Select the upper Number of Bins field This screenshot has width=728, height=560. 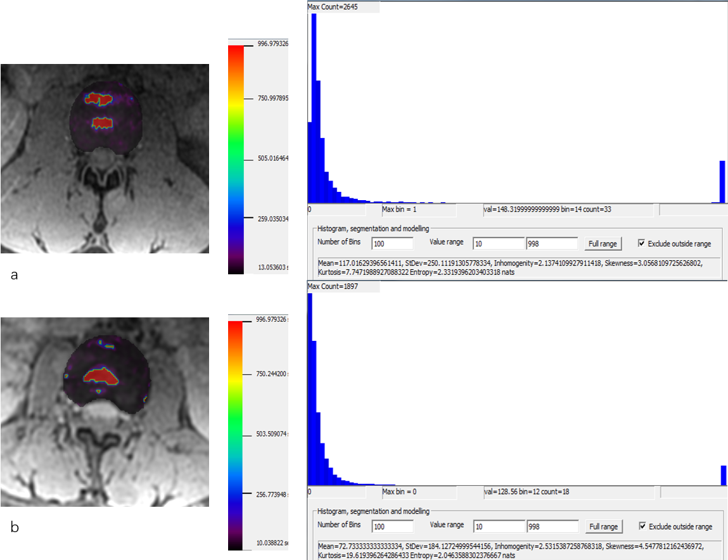(x=393, y=244)
